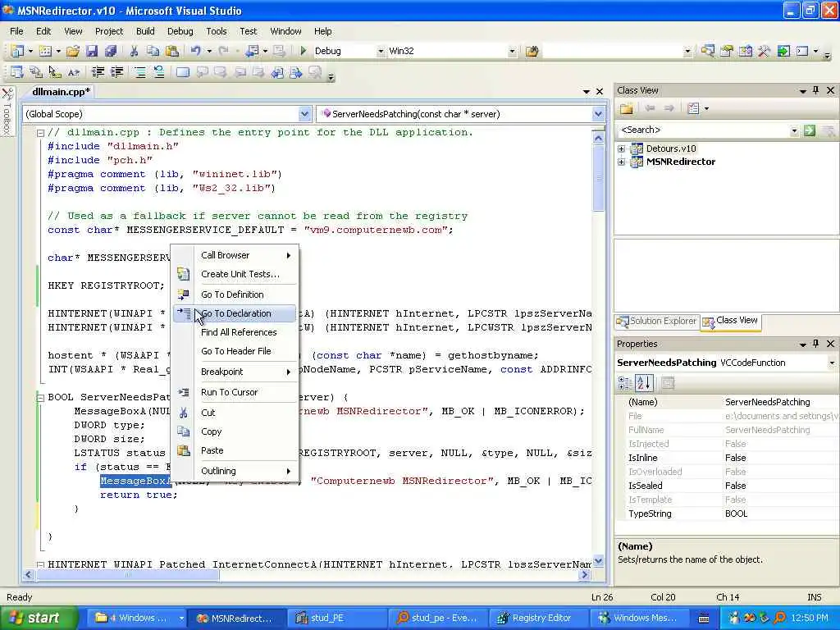Click the Find in Files icon
Screen dimensions: 840x630
(532, 51)
